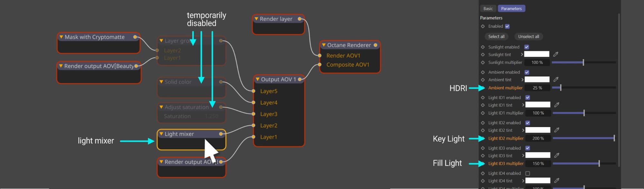Image resolution: width=644 pixels, height=189 pixels.
Task: Toggle Light ID1 enabled checkbox
Action: (528, 98)
